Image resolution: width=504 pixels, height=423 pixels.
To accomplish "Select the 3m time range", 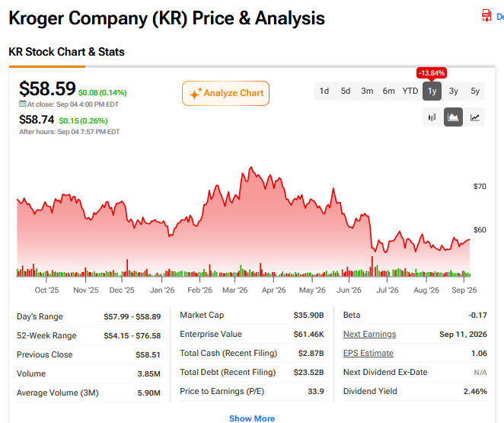I will (x=367, y=91).
